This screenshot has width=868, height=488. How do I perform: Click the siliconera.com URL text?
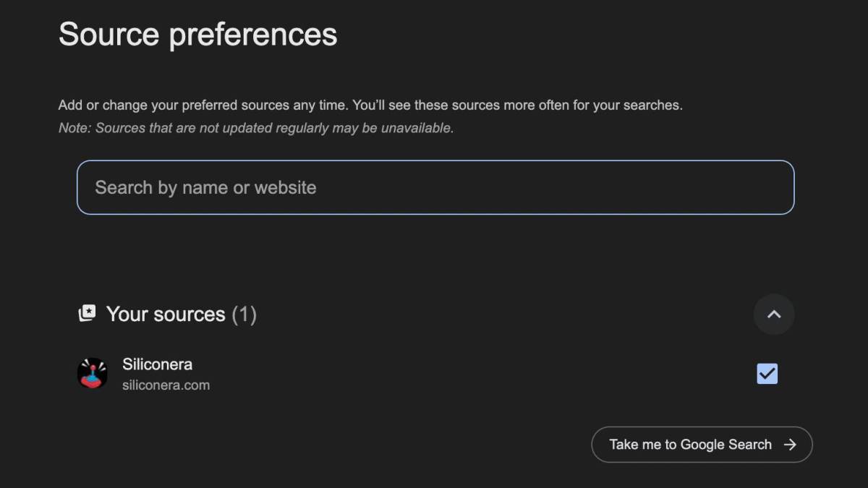click(166, 385)
